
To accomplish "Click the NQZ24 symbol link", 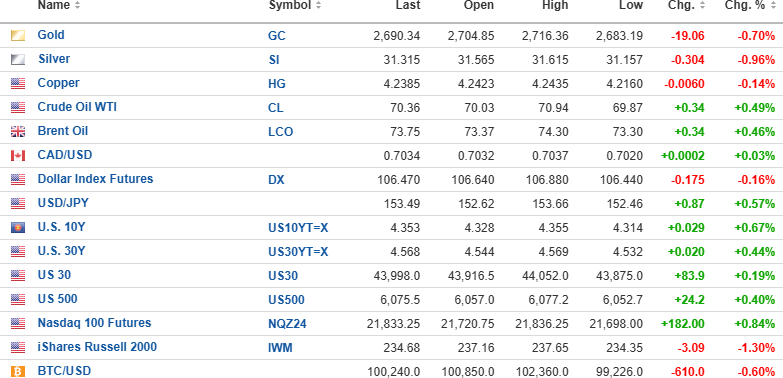I will tap(287, 324).
